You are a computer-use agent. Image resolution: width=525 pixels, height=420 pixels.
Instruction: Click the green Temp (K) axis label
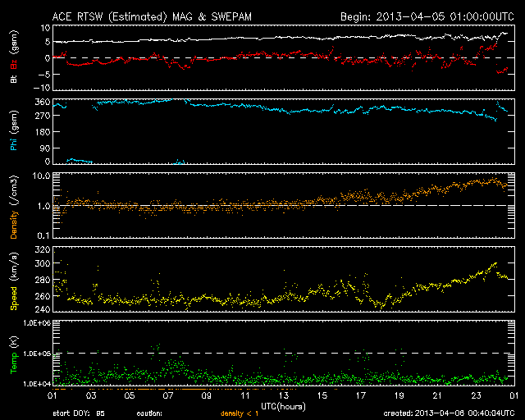(x=13, y=354)
